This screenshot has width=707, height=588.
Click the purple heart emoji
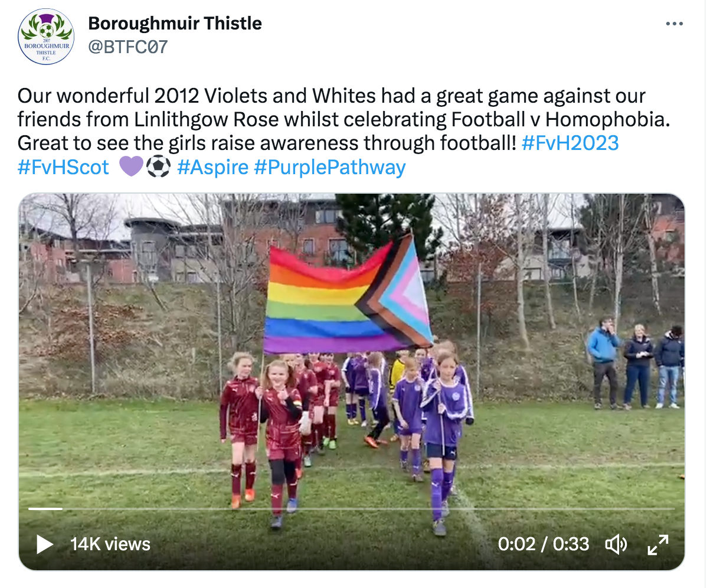coord(131,166)
